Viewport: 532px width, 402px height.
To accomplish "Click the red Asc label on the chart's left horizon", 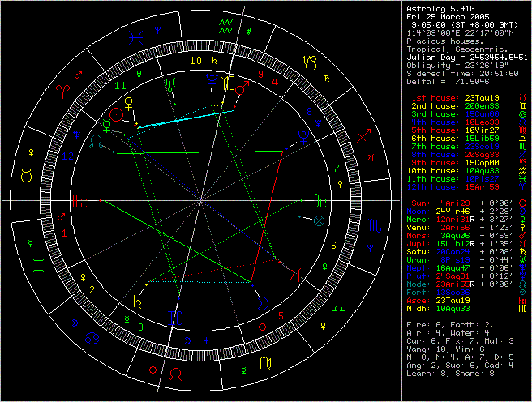I will [80, 200].
